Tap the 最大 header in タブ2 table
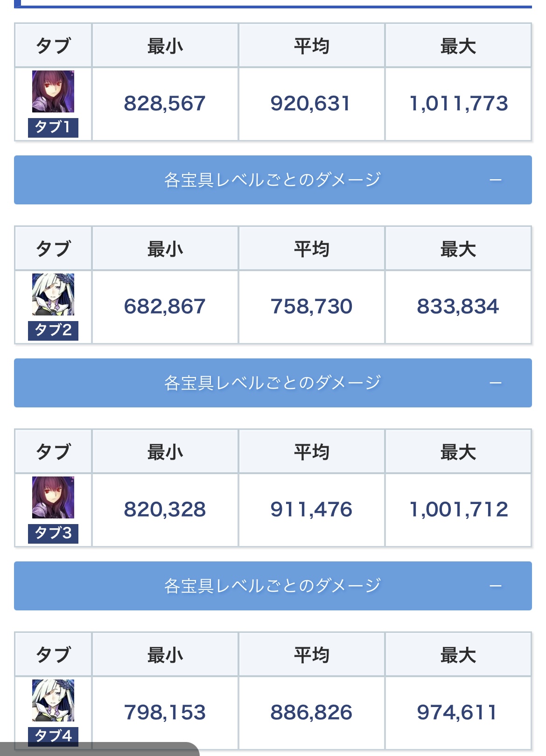Viewport: 546px width, 756px height. (458, 249)
